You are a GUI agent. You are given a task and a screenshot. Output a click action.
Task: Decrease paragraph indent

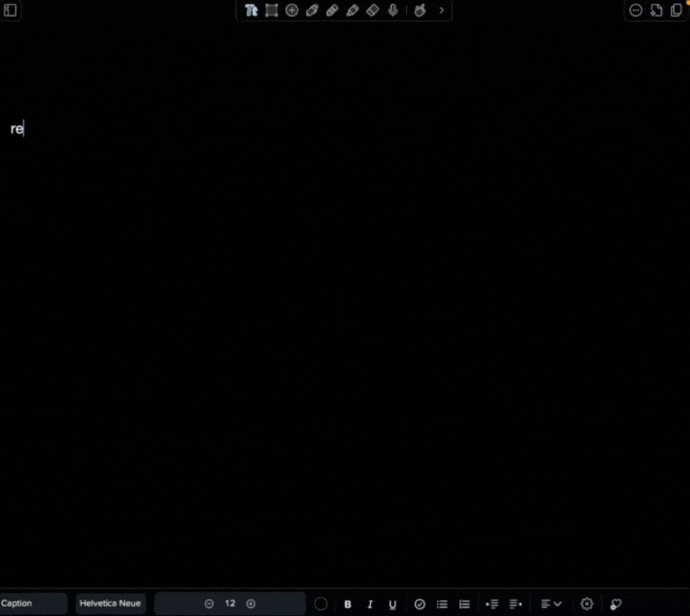pyautogui.click(x=516, y=604)
